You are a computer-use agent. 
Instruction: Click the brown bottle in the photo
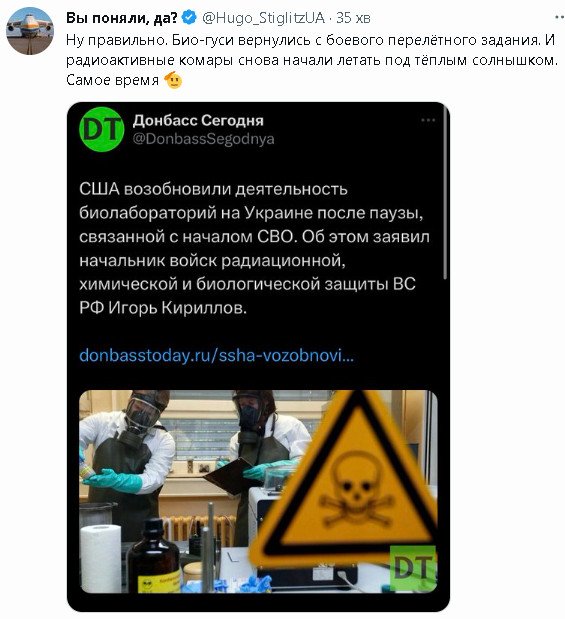[x=154, y=557]
